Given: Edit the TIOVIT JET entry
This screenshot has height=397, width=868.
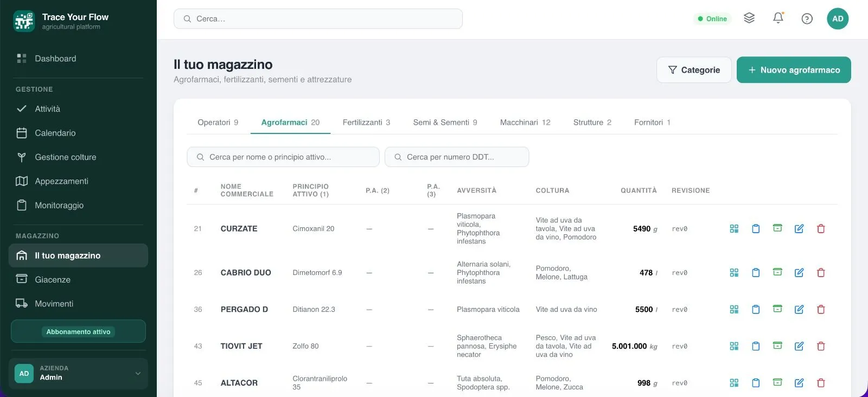Looking at the screenshot, I should tap(799, 346).
